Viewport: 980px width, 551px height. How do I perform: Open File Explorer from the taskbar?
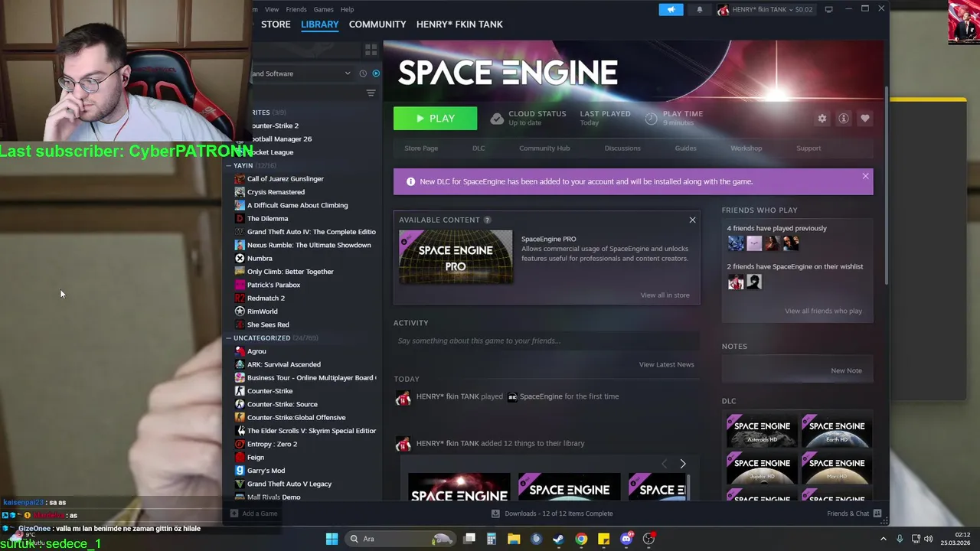tap(514, 539)
